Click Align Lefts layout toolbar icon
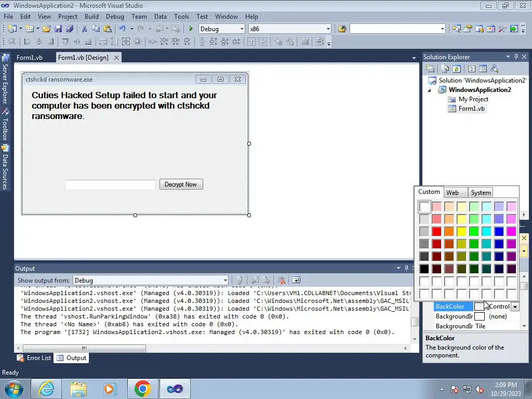532x399 pixels. pos(27,42)
